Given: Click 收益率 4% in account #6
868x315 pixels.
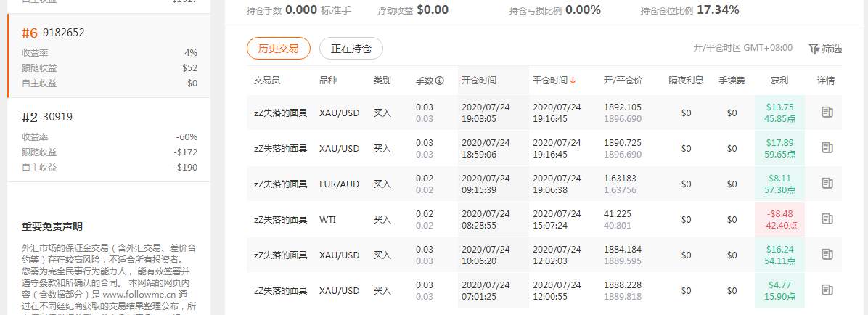Looking at the screenshot, I should coord(110,52).
